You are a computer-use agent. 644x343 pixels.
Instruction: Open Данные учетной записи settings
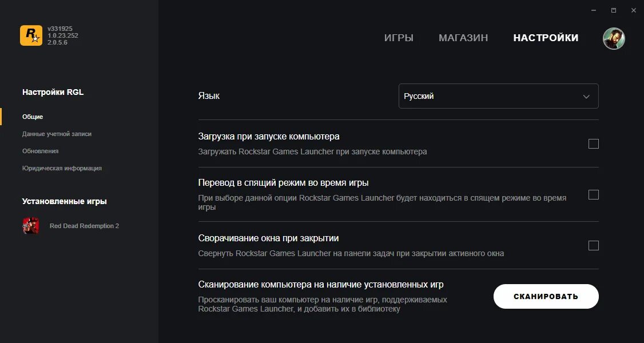[x=57, y=134]
